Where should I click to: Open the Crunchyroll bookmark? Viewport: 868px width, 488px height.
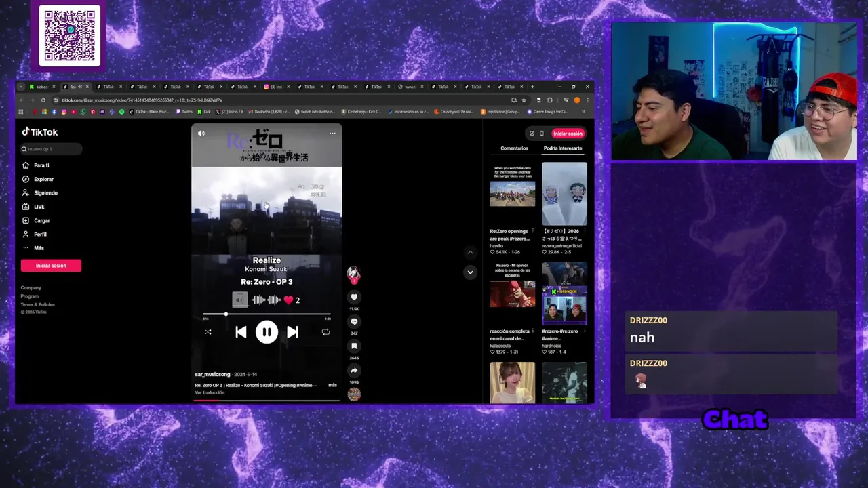coord(454,112)
